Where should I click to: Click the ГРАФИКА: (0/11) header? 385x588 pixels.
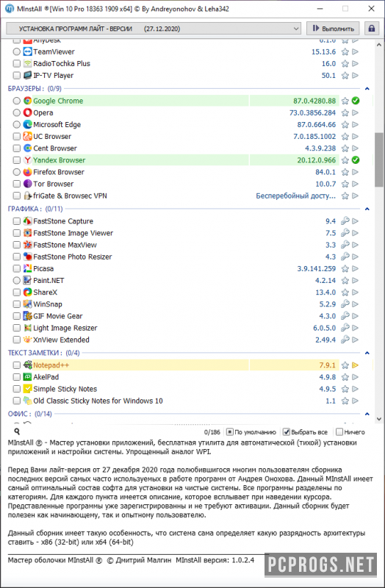35,209
